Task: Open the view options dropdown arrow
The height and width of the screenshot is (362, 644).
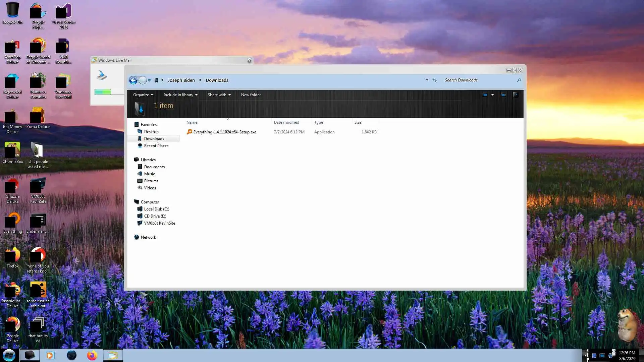Action: pyautogui.click(x=492, y=95)
